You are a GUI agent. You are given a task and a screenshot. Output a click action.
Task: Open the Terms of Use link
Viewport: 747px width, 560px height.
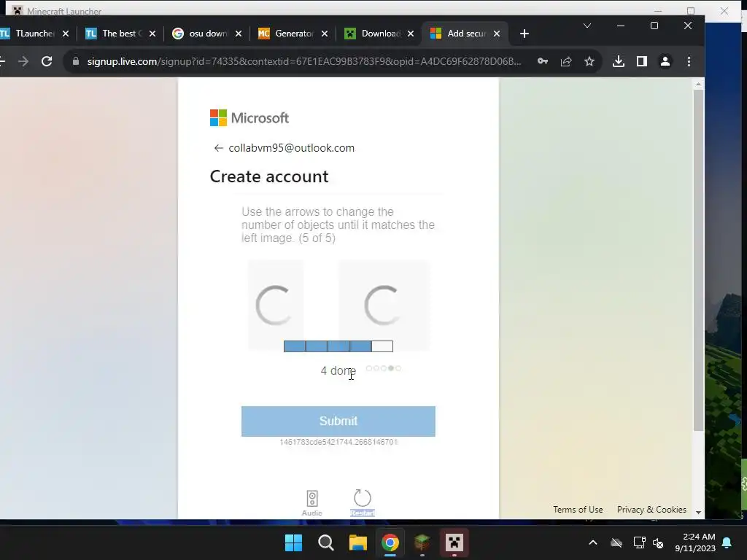578,510
